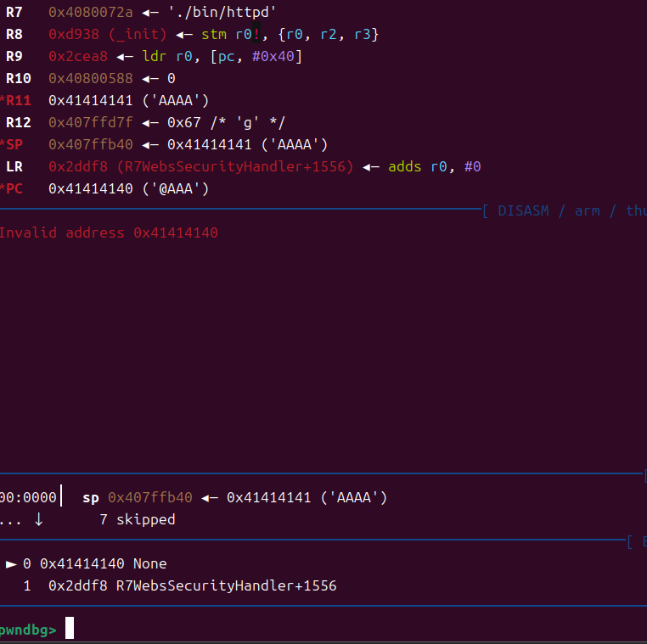The width and height of the screenshot is (647, 644).
Task: Select the red 'Invalid address 0x41414140' message
Action: (108, 232)
